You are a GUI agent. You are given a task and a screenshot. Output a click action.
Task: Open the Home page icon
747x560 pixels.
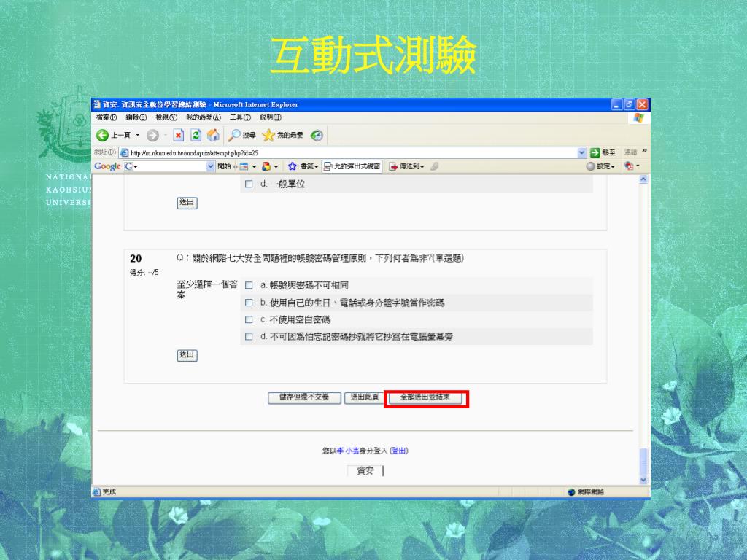[x=213, y=135]
